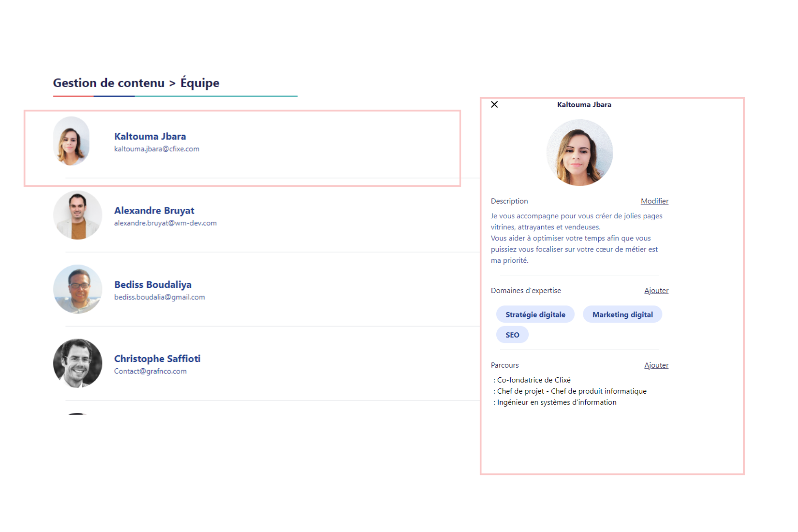This screenshot has width=798, height=532.
Task: Click the Équipe breadcrumb item
Action: tap(200, 83)
